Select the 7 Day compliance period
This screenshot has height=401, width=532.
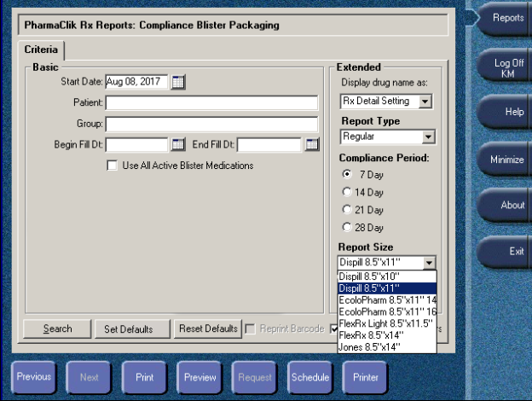[x=347, y=175]
